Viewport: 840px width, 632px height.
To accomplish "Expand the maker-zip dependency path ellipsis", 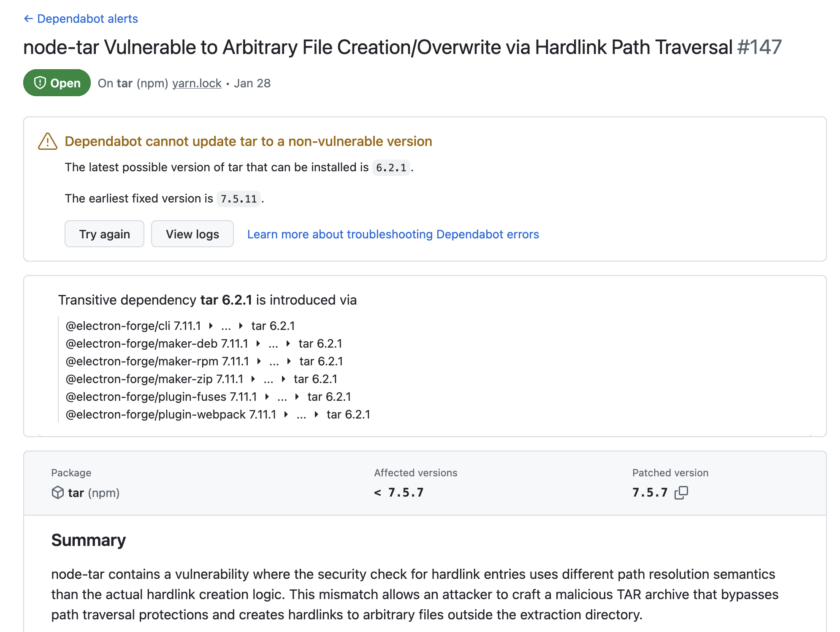I will pos(268,379).
